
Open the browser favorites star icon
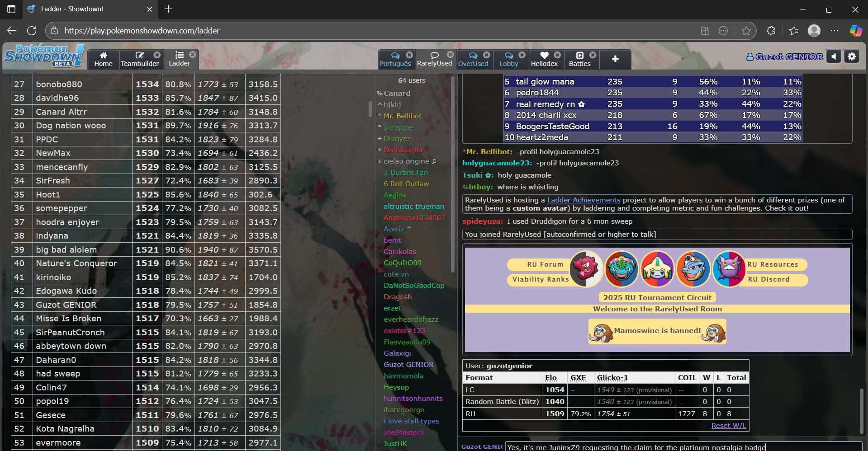tap(746, 31)
